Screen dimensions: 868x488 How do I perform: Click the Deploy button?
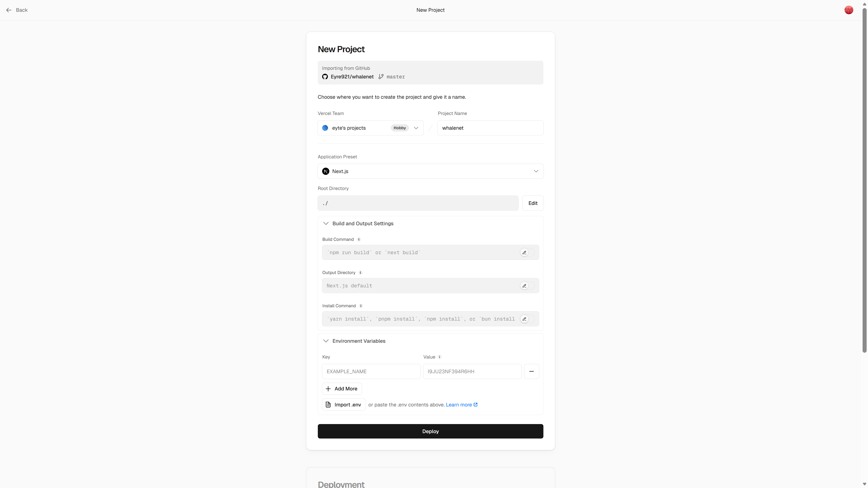tap(430, 432)
